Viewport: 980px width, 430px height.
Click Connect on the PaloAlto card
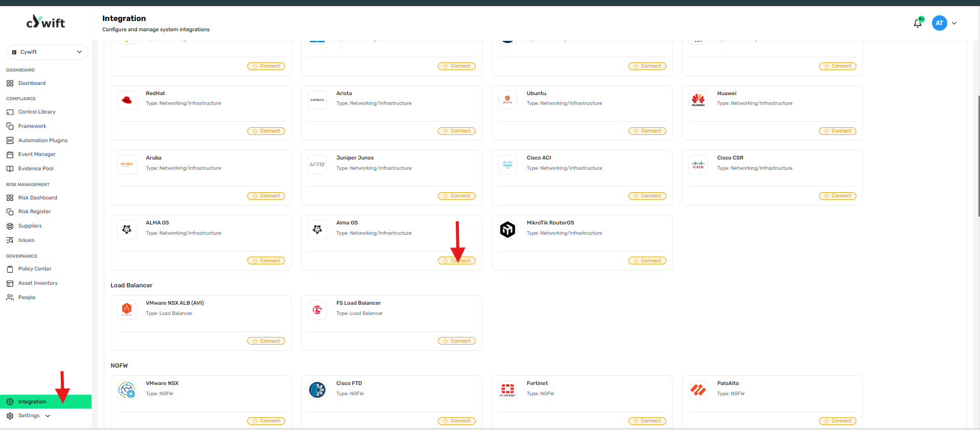click(837, 421)
